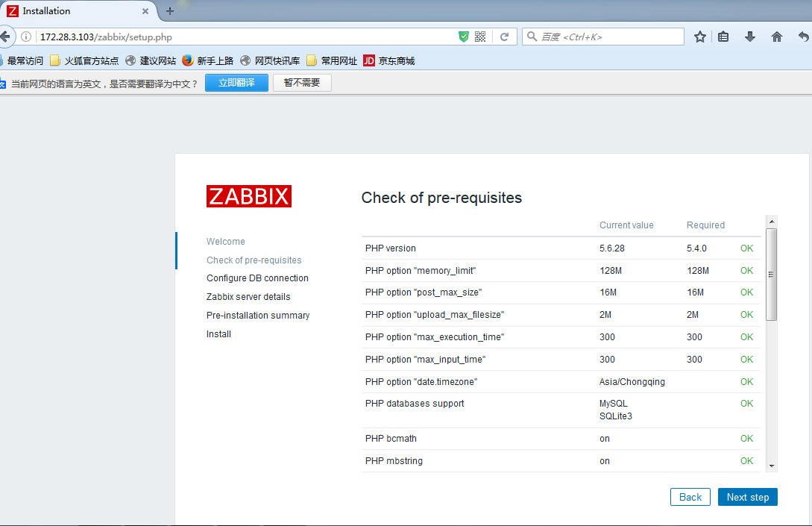Open the downloads arrow icon
Viewport: 812px width, 526px height.
tap(750, 37)
